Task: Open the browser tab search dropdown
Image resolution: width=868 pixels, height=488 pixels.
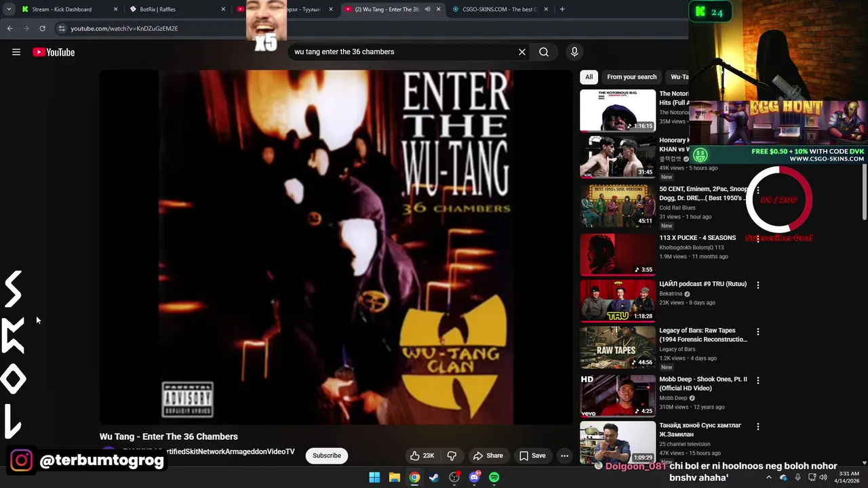Action: point(9,9)
